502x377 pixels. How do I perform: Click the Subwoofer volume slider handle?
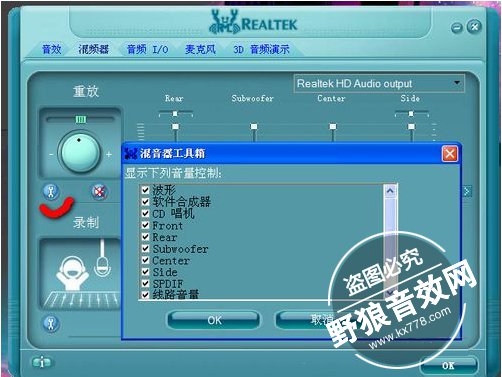254,127
